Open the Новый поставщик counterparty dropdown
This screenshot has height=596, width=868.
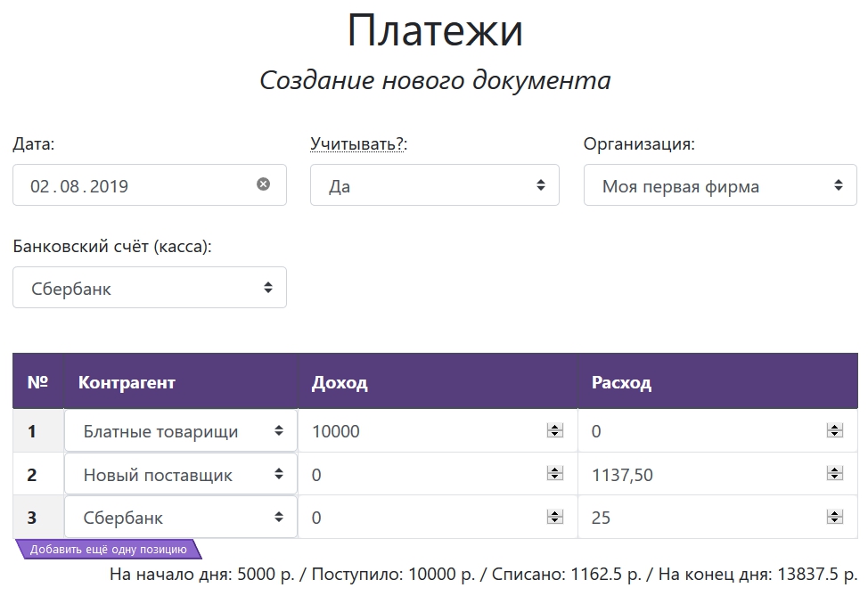(x=180, y=475)
